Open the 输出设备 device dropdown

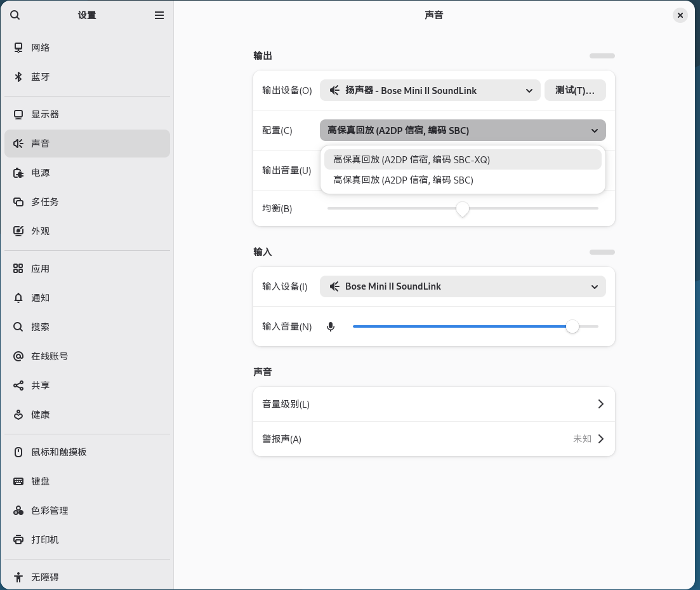(x=430, y=91)
